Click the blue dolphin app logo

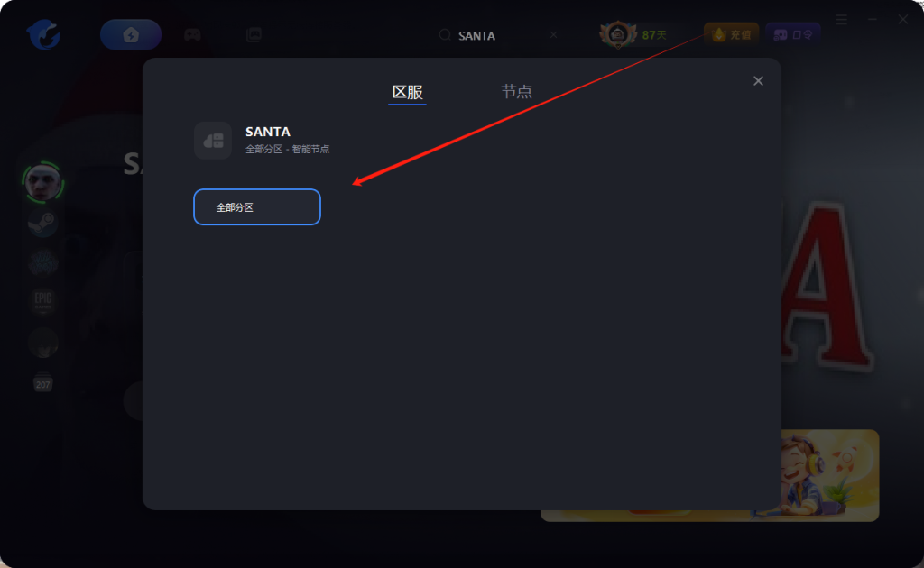(43, 34)
